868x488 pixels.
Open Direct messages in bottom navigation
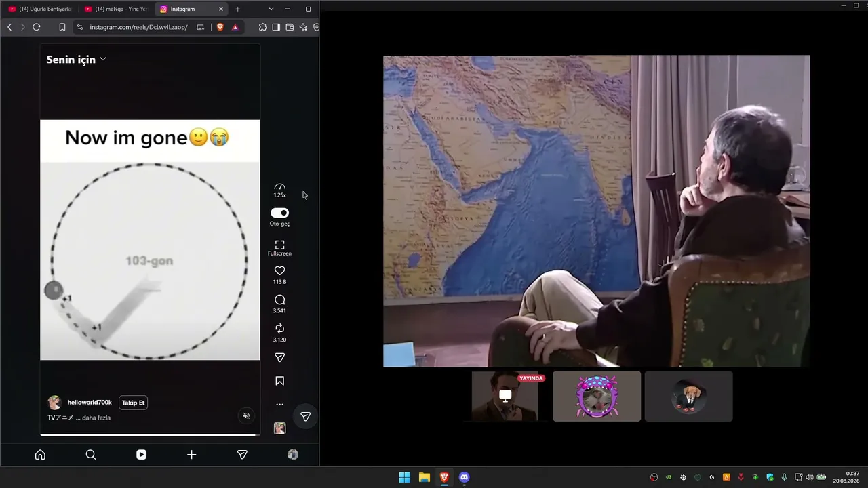click(x=242, y=455)
